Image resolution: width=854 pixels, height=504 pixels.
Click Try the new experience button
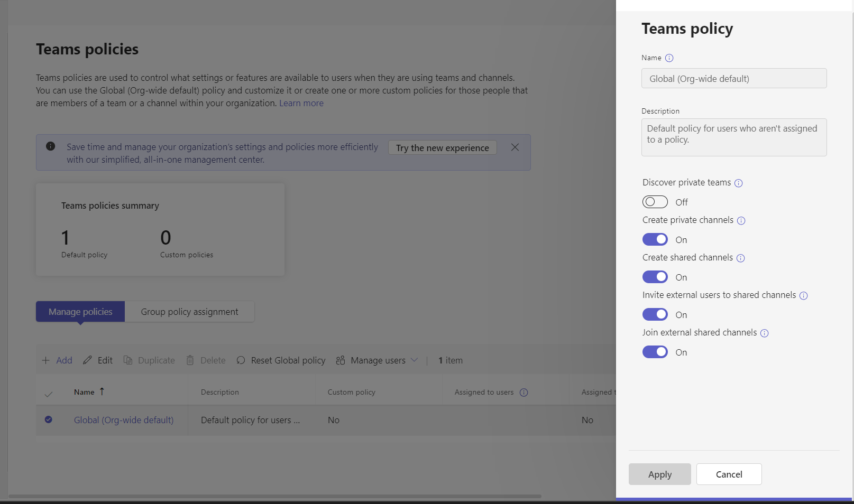[443, 148]
